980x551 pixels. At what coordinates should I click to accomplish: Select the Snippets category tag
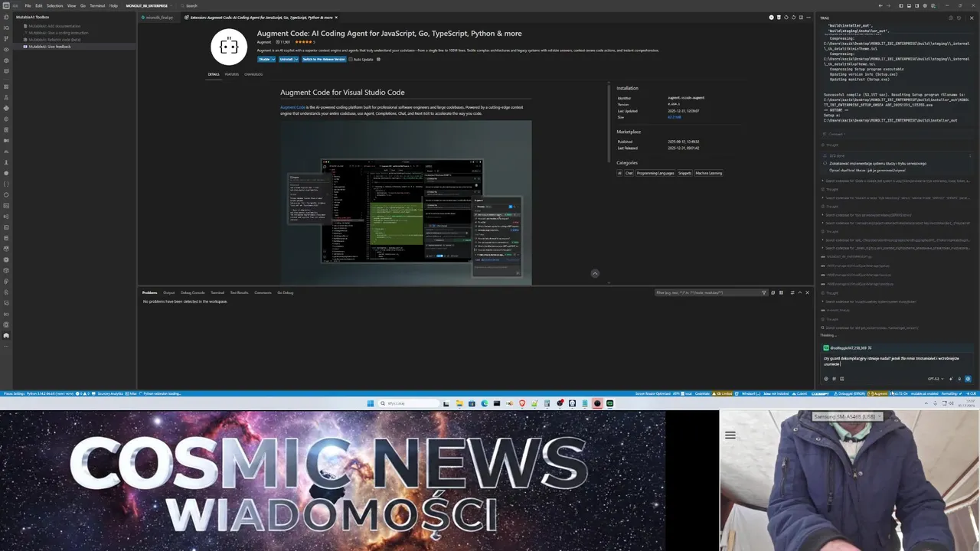pos(684,173)
